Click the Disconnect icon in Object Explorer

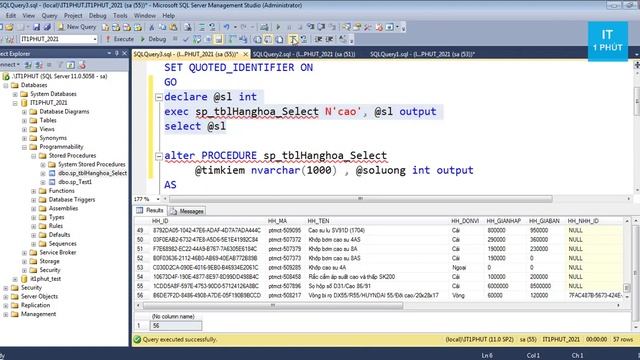click(39, 65)
